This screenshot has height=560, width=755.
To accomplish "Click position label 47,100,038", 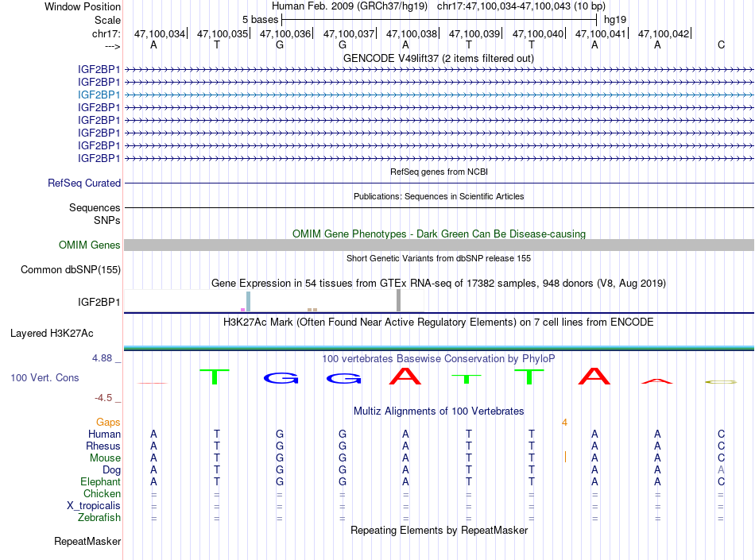I will point(411,33).
